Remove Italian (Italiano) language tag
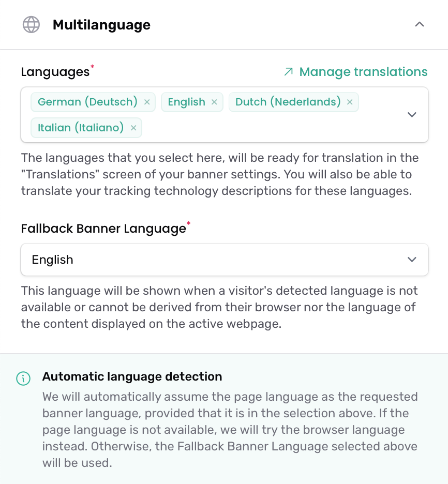 [x=133, y=128]
